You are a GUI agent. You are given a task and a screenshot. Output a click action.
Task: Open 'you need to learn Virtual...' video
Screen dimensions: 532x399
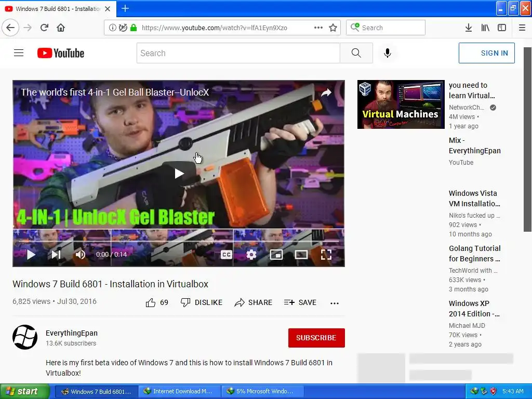coord(472,90)
